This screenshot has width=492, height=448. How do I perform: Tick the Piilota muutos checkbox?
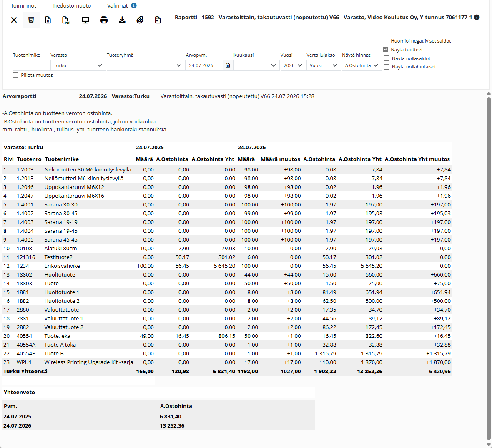16,75
